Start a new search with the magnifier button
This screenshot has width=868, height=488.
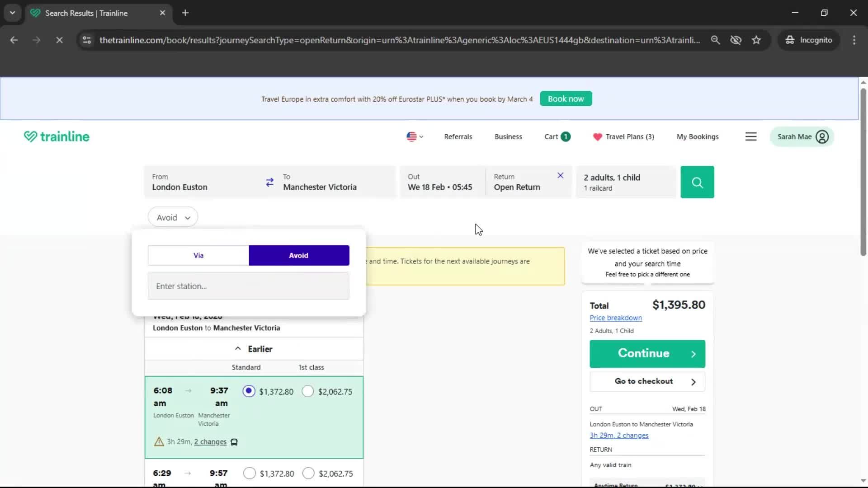697,182
